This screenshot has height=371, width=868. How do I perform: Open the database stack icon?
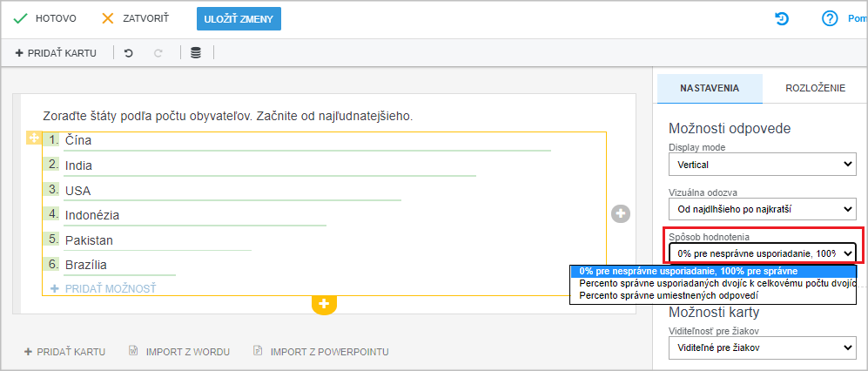(195, 53)
